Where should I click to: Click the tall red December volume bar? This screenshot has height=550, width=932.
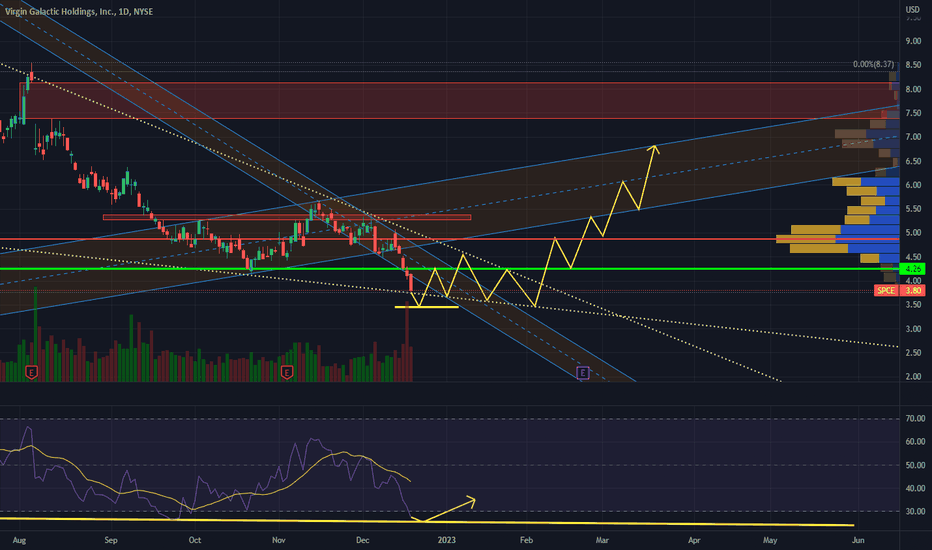407,341
